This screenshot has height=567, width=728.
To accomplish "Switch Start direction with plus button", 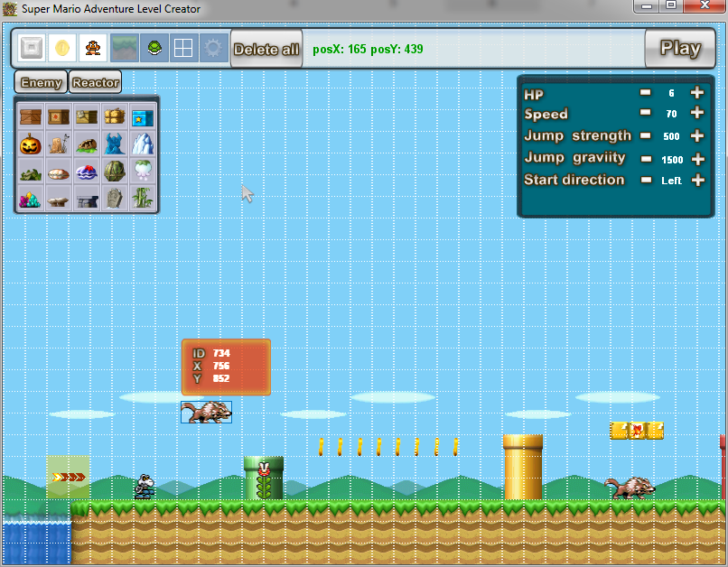I will (698, 180).
